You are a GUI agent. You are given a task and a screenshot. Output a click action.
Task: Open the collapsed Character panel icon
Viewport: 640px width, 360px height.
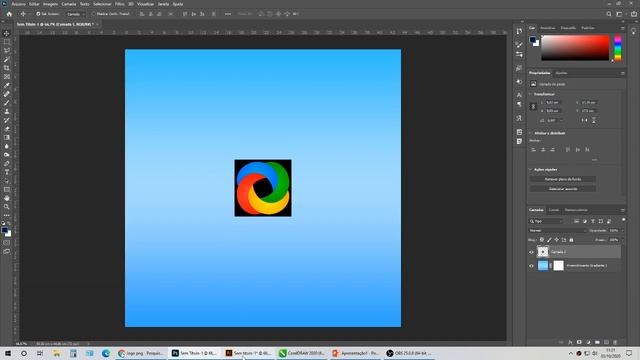519,95
